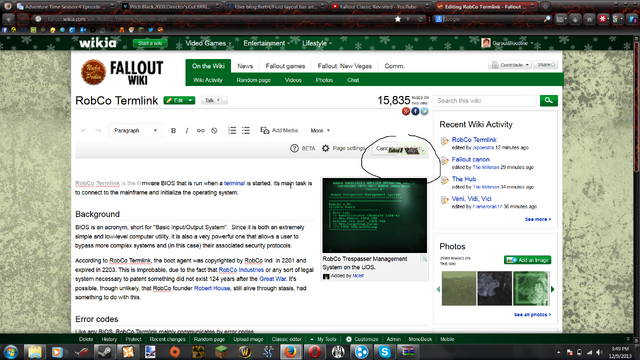The height and width of the screenshot is (360, 640).
Task: Select the On the Wiki tab
Action: (208, 66)
